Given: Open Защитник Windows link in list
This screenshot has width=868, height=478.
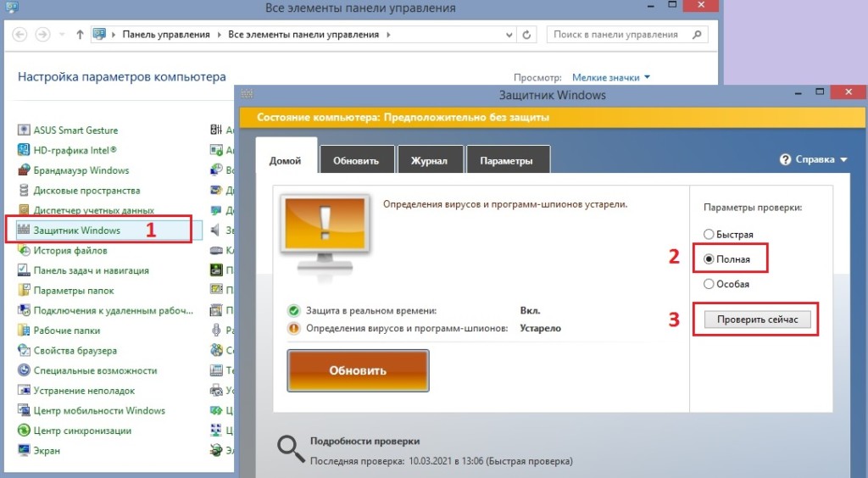Looking at the screenshot, I should 77,231.
